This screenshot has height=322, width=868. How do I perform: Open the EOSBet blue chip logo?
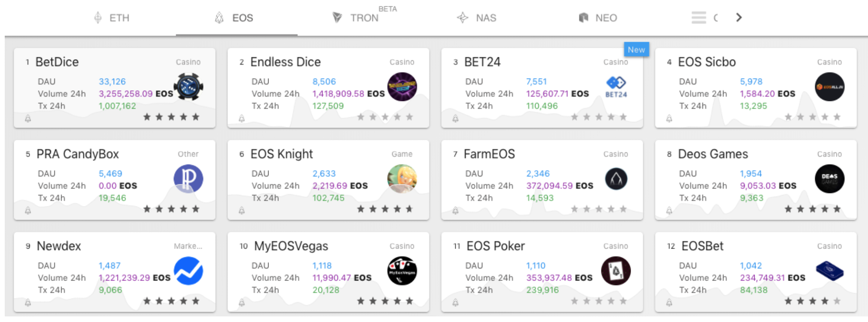(x=830, y=271)
